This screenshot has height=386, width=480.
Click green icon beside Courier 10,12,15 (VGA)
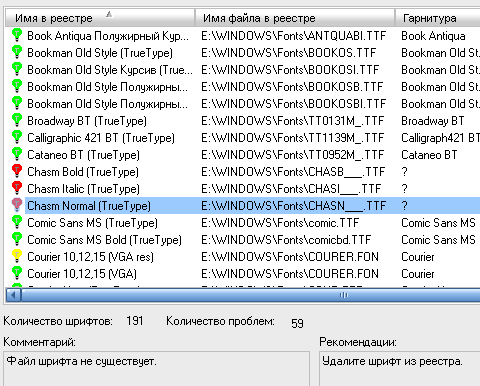click(17, 273)
